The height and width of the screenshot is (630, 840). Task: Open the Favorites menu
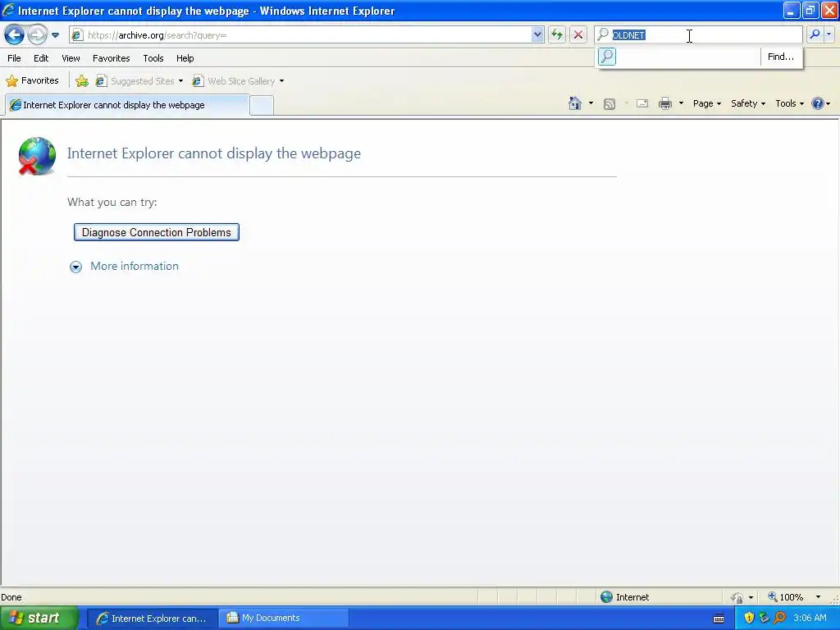[111, 58]
